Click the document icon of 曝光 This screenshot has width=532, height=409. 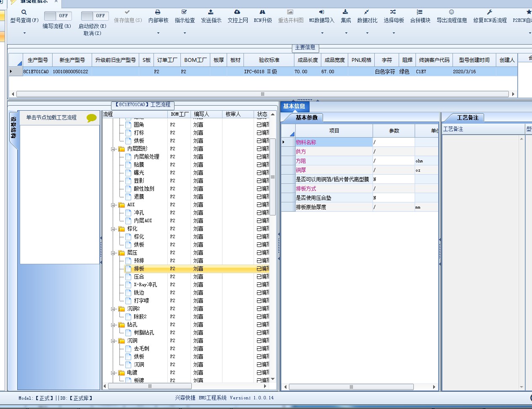(x=129, y=173)
